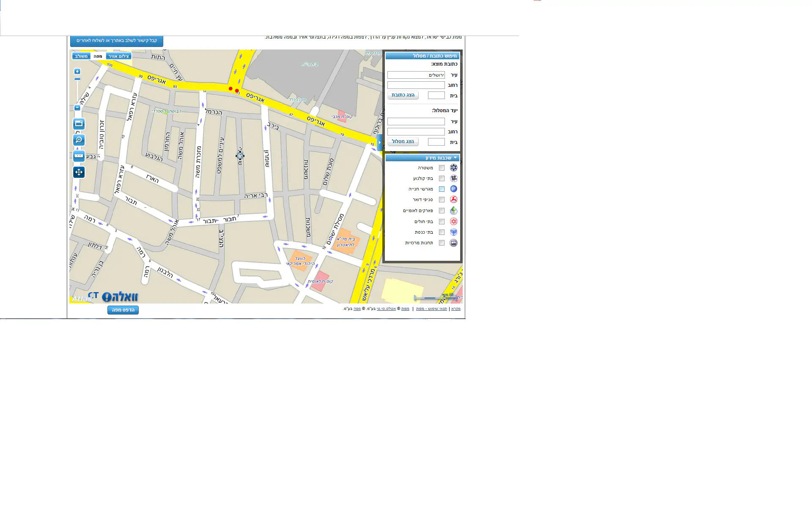Select the pan move arrows tool
This screenshot has height=508, width=812.
tap(79, 172)
